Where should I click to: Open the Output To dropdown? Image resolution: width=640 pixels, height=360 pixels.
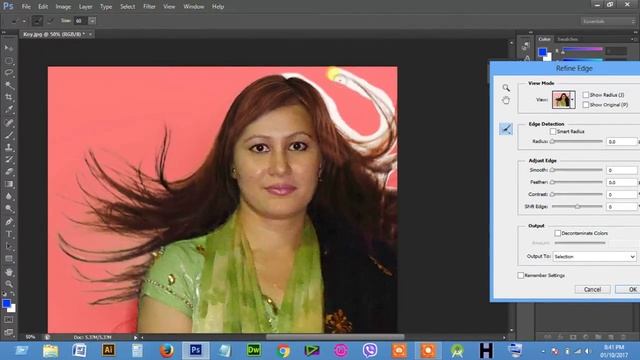click(x=595, y=257)
